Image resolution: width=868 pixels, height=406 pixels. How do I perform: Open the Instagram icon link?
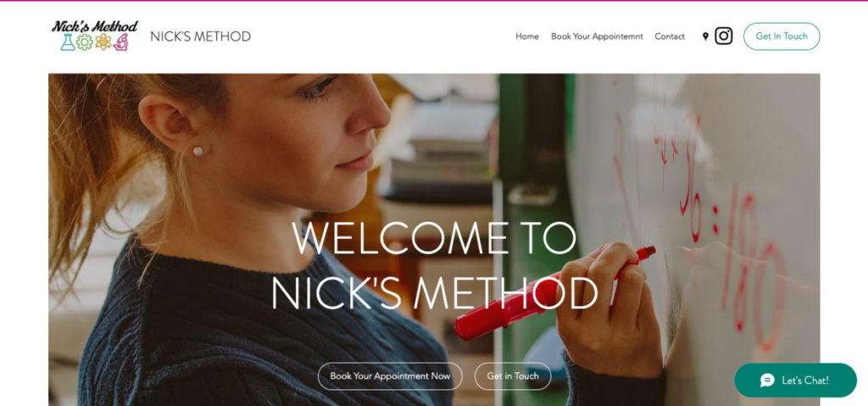[x=724, y=36]
